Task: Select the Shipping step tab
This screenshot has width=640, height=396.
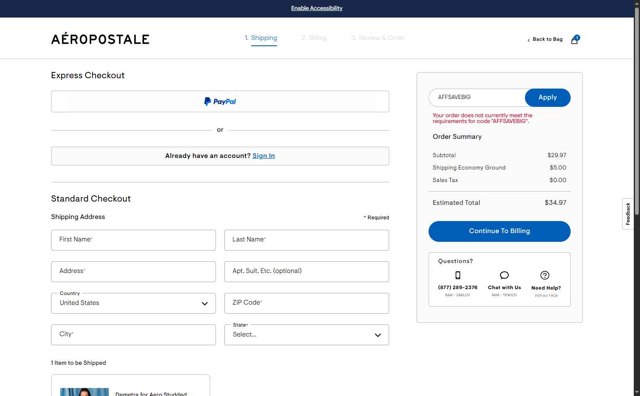Action: 261,38
